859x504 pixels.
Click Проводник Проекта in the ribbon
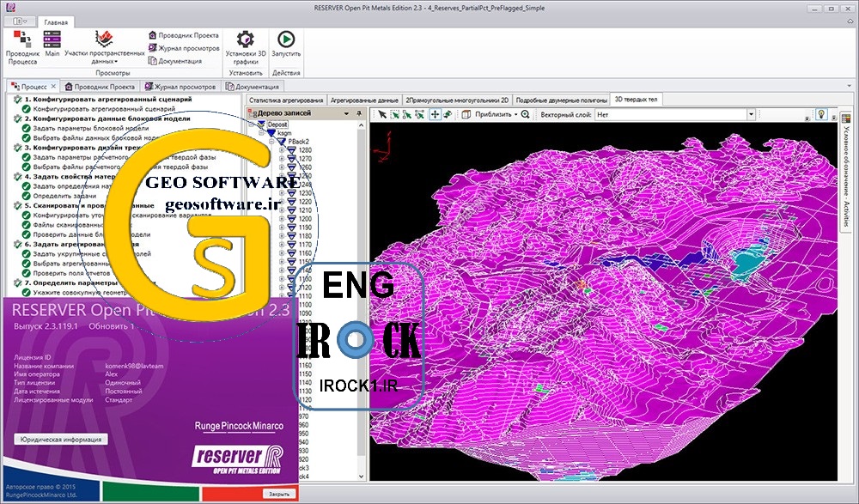184,35
